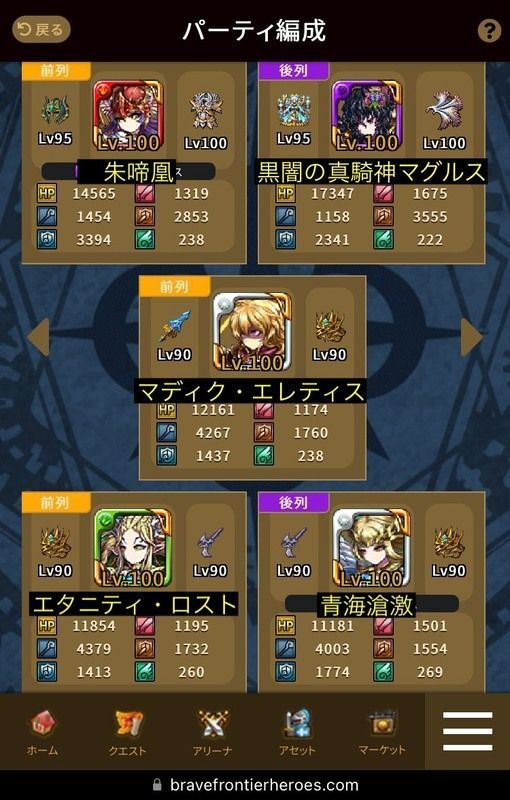
Task: Select the マディク・エレティス center unit portrait
Action: tap(252, 332)
